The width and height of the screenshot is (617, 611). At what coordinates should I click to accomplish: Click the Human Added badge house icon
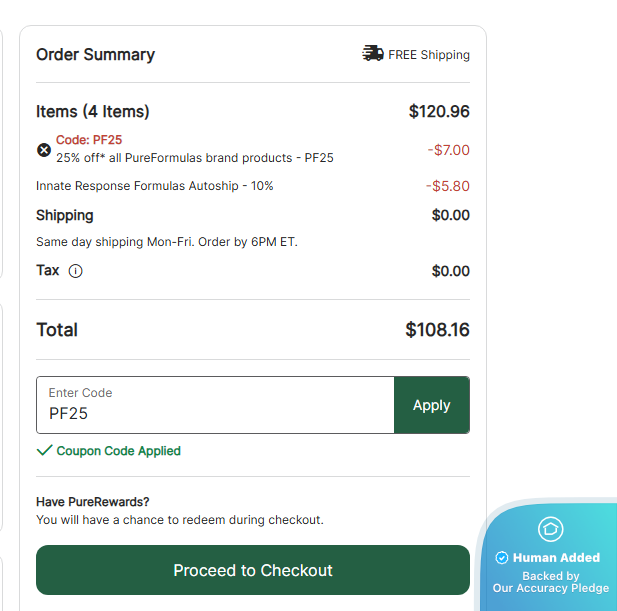(550, 529)
